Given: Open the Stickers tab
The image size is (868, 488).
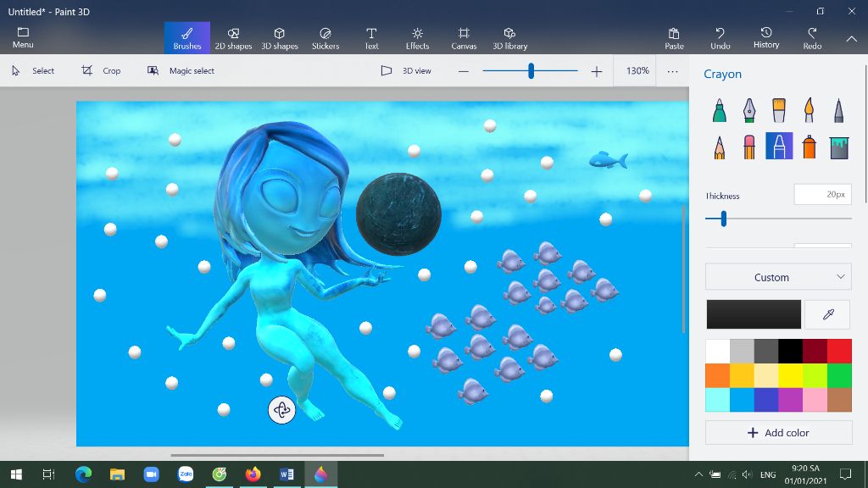Looking at the screenshot, I should pos(325,38).
